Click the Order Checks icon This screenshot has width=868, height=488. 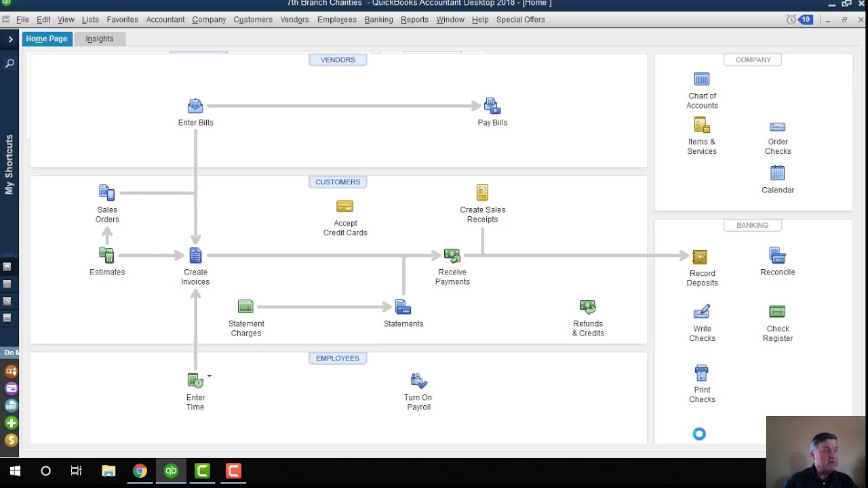pyautogui.click(x=778, y=127)
